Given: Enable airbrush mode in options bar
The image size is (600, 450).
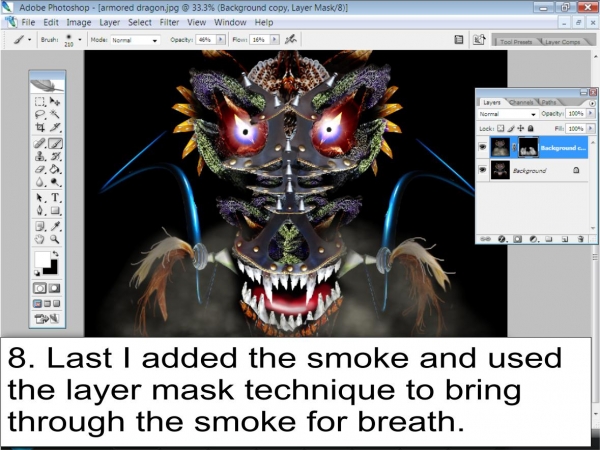Looking at the screenshot, I should pyautogui.click(x=291, y=39).
